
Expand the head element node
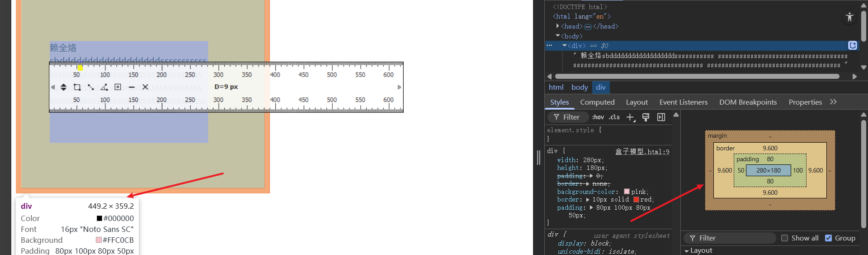pos(558,26)
